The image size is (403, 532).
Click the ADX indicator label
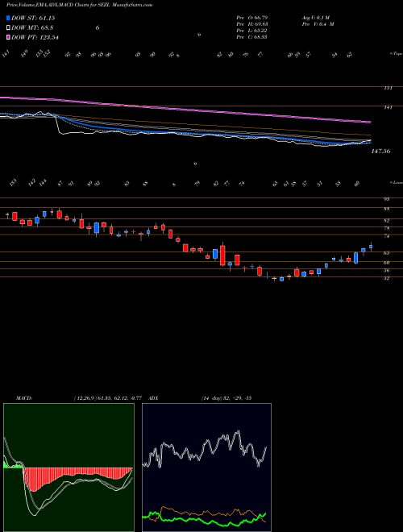pos(154,398)
